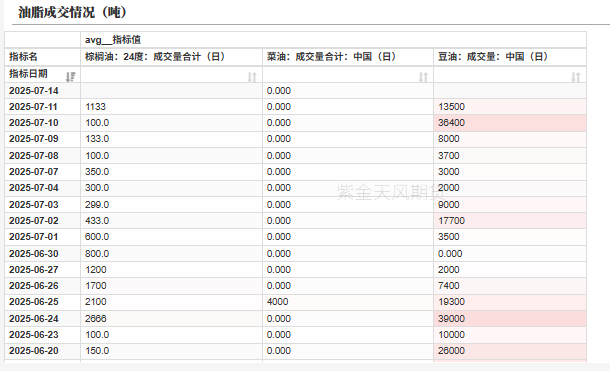This screenshot has width=610, height=371.
Task: Click rapeseed oil value 4000
Action: (277, 302)
